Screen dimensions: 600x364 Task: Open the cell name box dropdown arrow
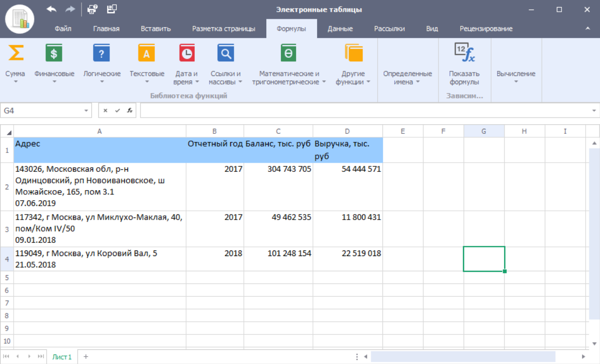(x=87, y=111)
